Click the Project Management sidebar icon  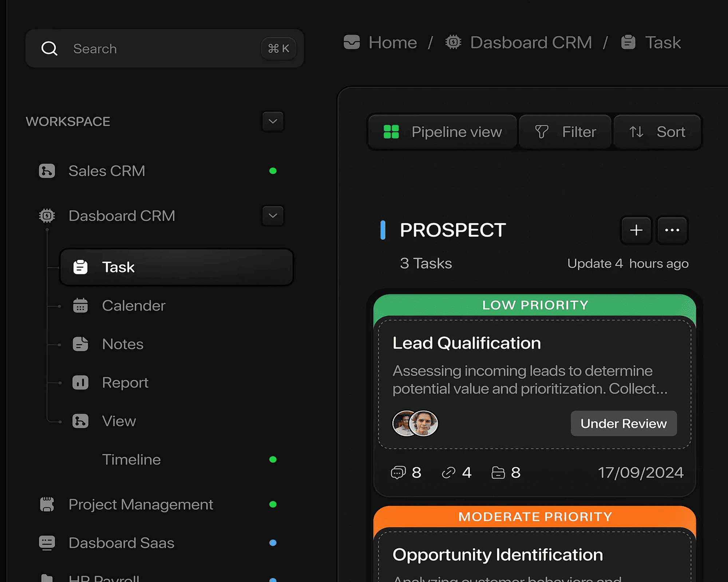point(47,505)
